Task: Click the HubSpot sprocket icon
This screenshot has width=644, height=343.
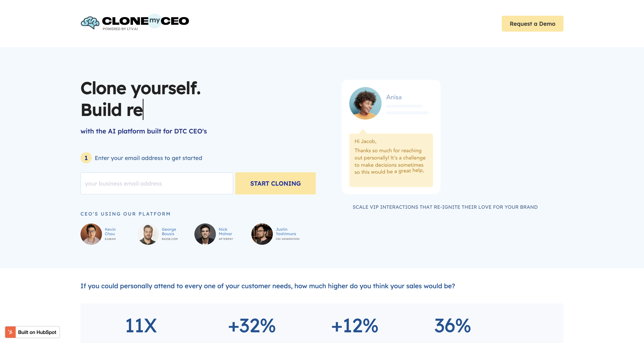Action: point(10,332)
